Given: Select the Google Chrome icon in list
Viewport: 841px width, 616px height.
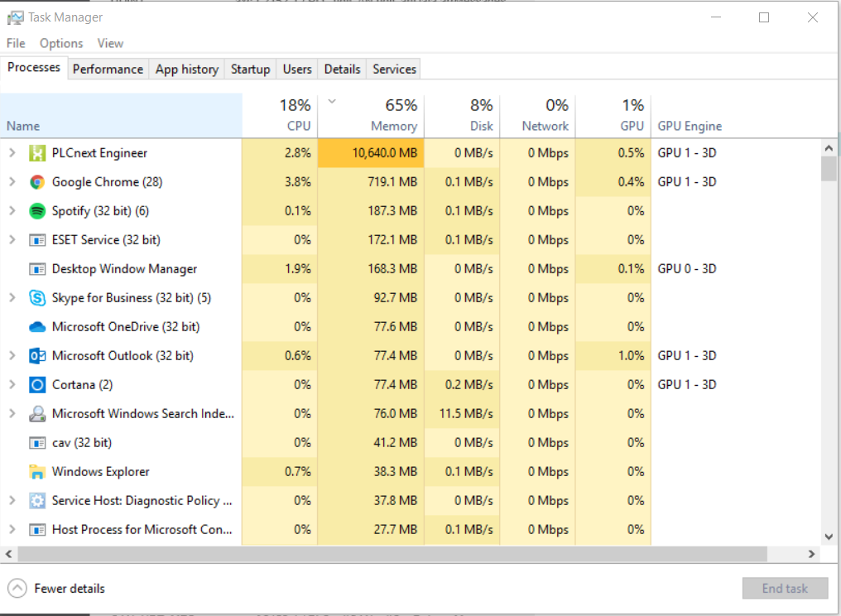Looking at the screenshot, I should pos(37,182).
